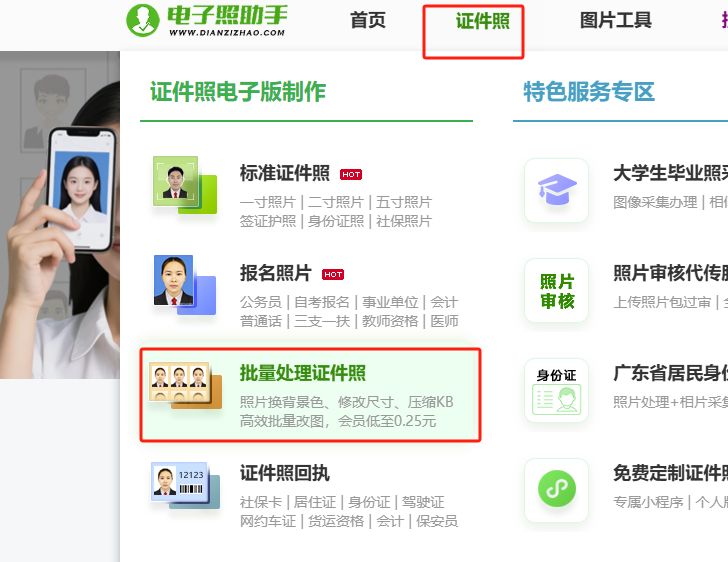
Task: Select the 一寸照片 sub-link
Action: pyautogui.click(x=268, y=202)
